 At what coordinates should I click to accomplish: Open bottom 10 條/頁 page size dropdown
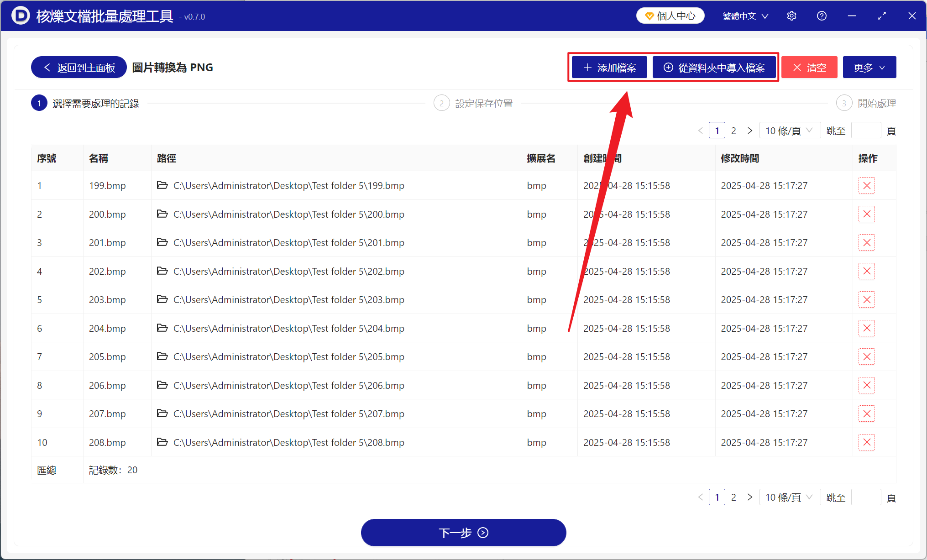click(x=790, y=497)
